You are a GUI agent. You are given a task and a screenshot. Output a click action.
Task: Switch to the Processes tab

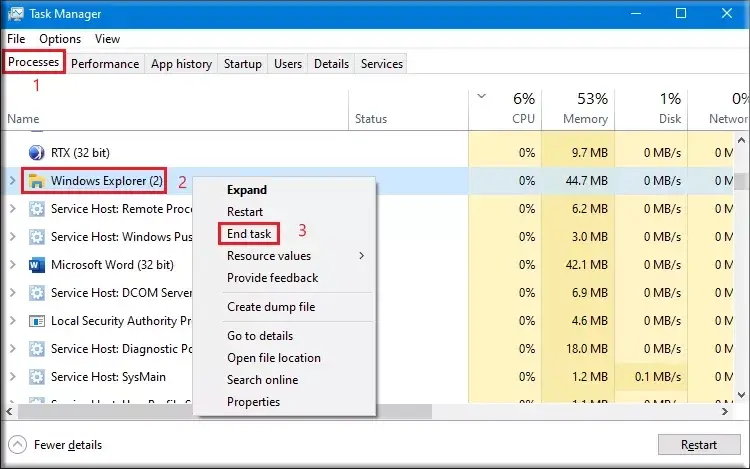(33, 62)
